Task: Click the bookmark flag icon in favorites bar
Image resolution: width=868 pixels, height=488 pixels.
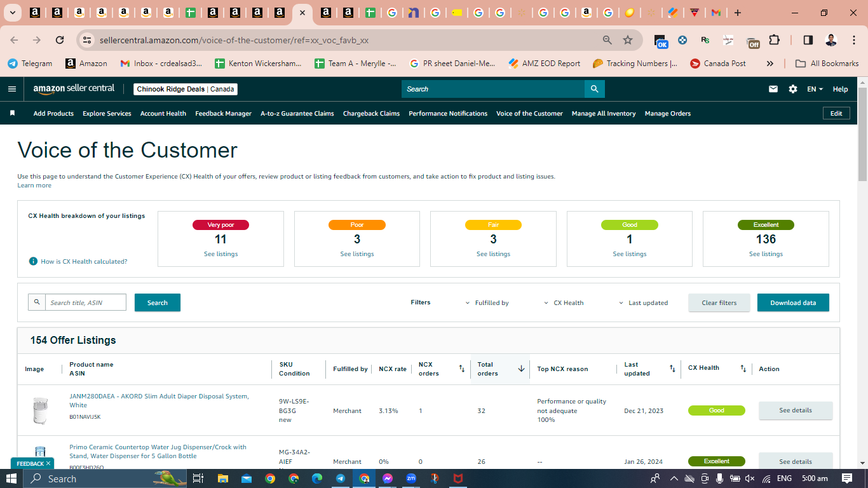Action: click(x=12, y=113)
